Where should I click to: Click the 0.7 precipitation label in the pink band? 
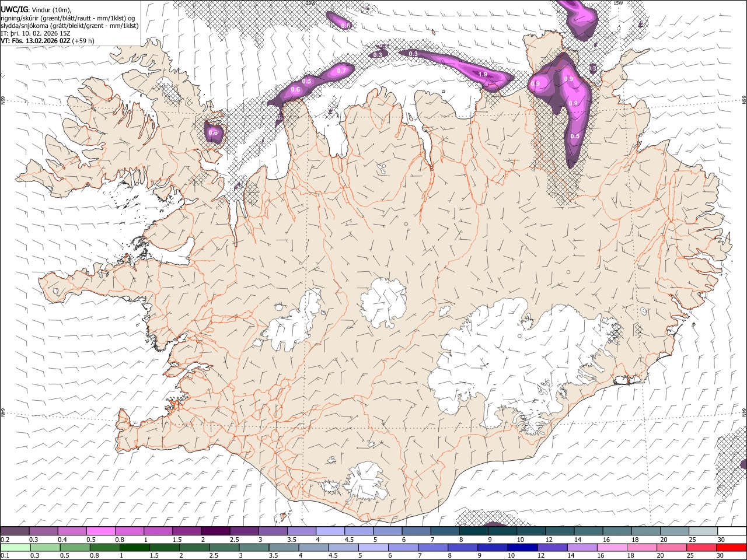coord(342,71)
